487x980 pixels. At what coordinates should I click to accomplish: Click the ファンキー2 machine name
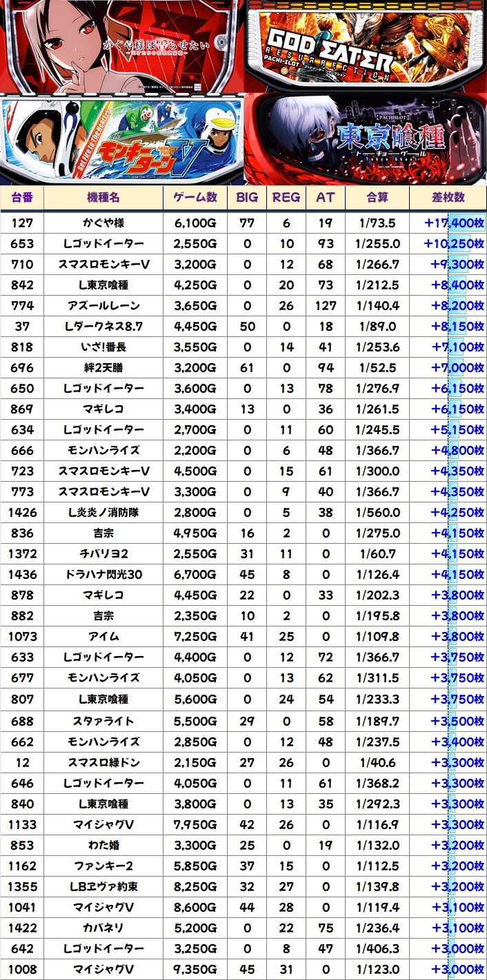coord(103,866)
